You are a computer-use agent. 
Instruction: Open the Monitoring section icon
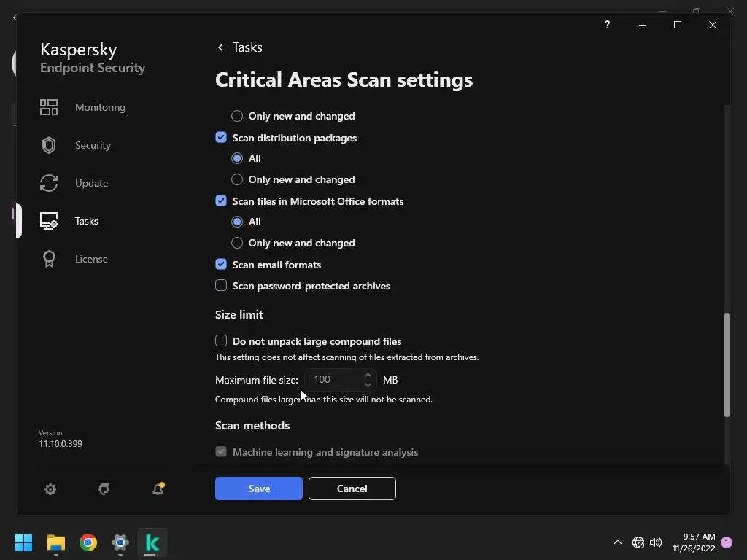coord(49,107)
